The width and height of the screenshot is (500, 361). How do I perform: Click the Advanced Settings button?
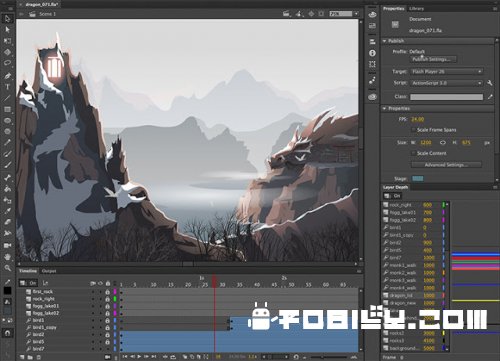click(446, 165)
